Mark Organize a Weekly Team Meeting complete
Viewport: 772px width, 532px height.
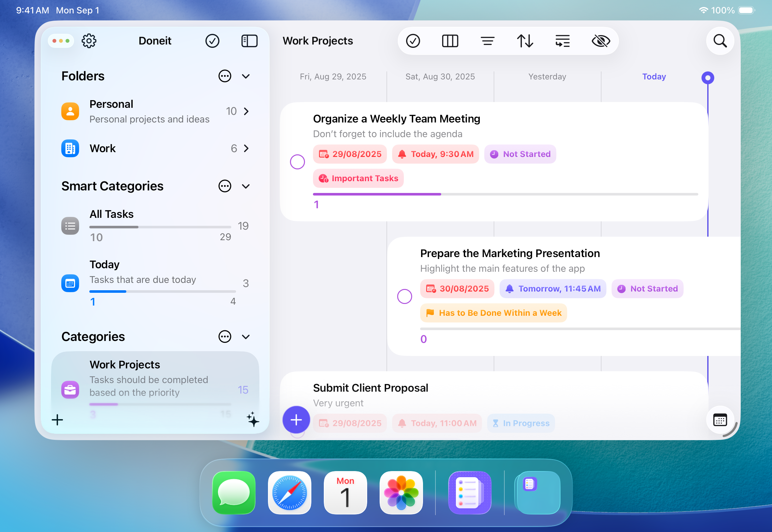pyautogui.click(x=297, y=162)
